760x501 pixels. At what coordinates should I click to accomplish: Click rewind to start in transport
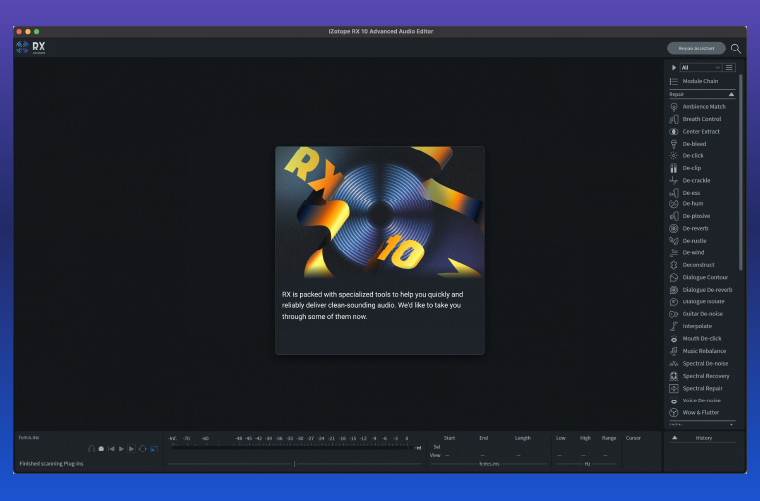pyautogui.click(x=111, y=449)
